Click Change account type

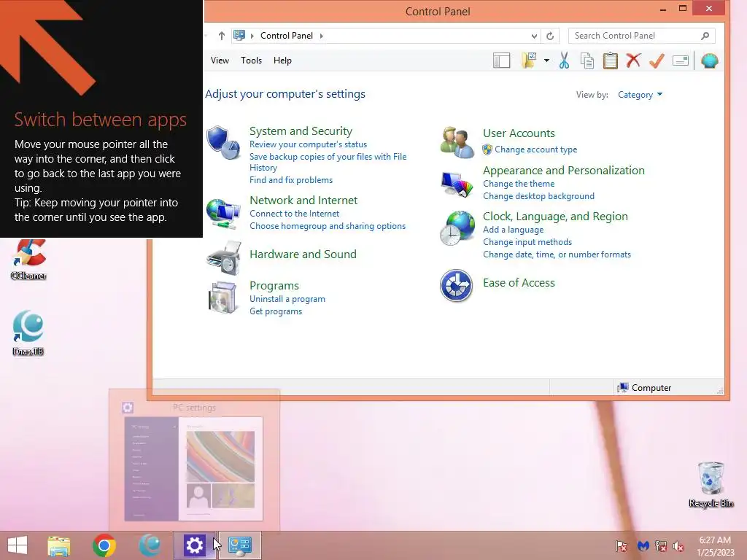click(x=535, y=149)
